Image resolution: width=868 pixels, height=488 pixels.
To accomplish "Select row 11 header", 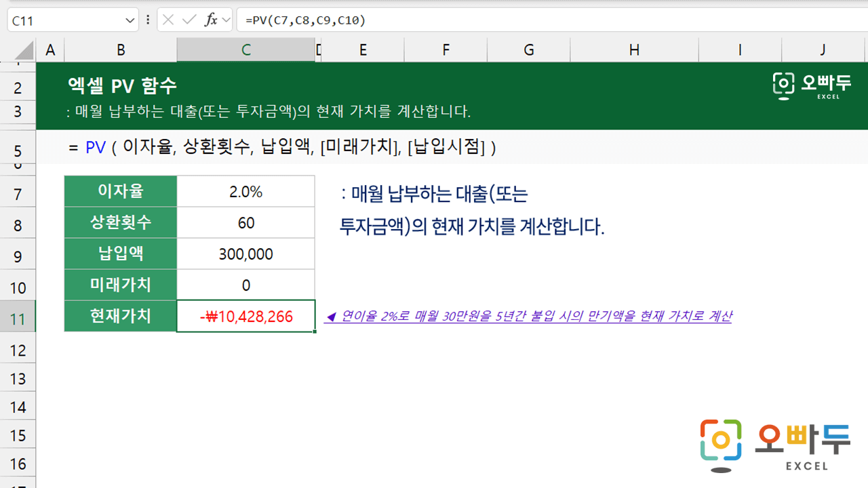I will 18,319.
